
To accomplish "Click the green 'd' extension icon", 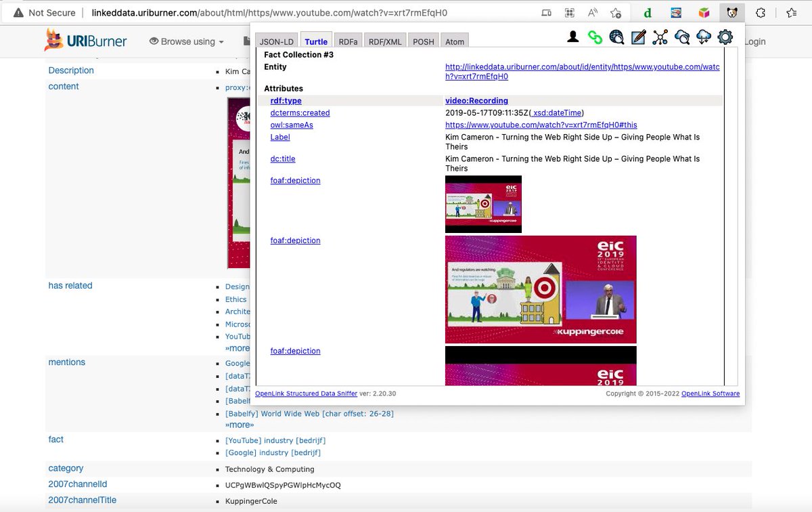I will [x=648, y=12].
